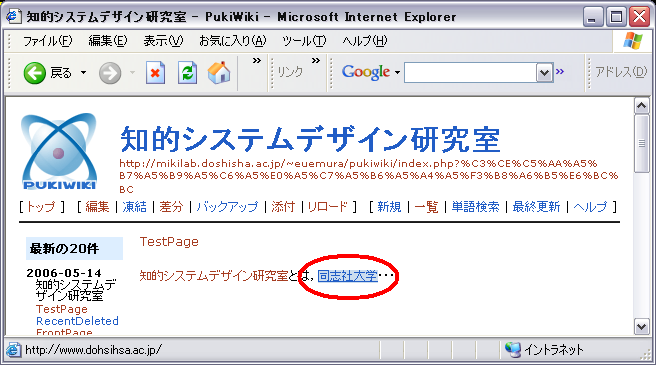The width and height of the screenshot is (656, 366).
Task: Click the Stop loading icon
Action: [155, 73]
